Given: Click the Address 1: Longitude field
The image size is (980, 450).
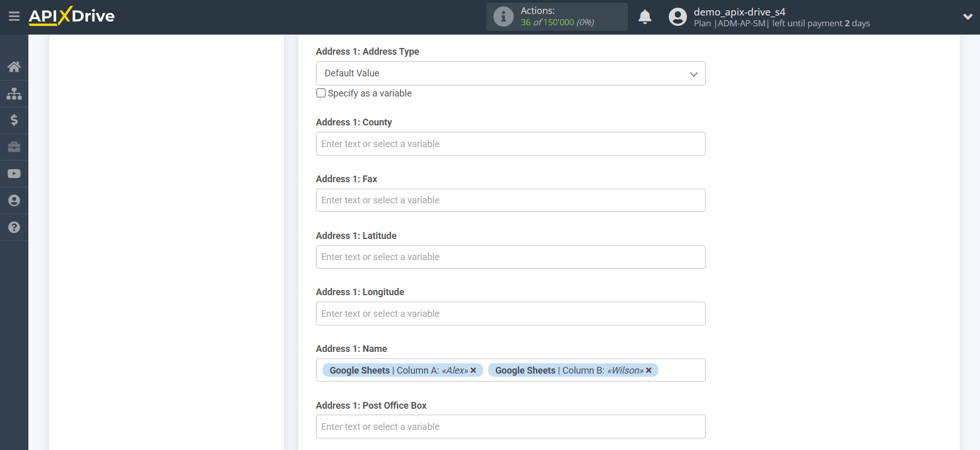Looking at the screenshot, I should point(510,314).
